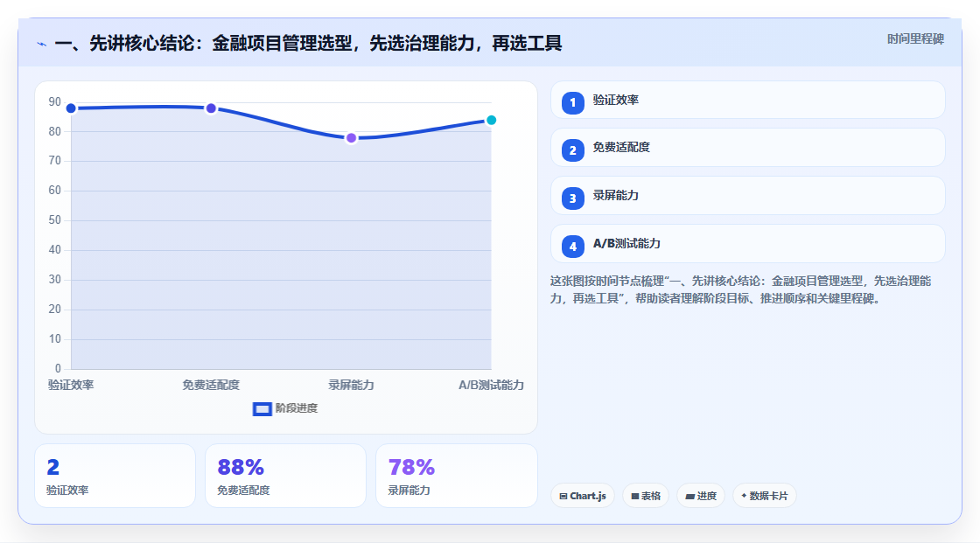
Task: Click the 录屏能力 x-axis label
Action: 351,386
